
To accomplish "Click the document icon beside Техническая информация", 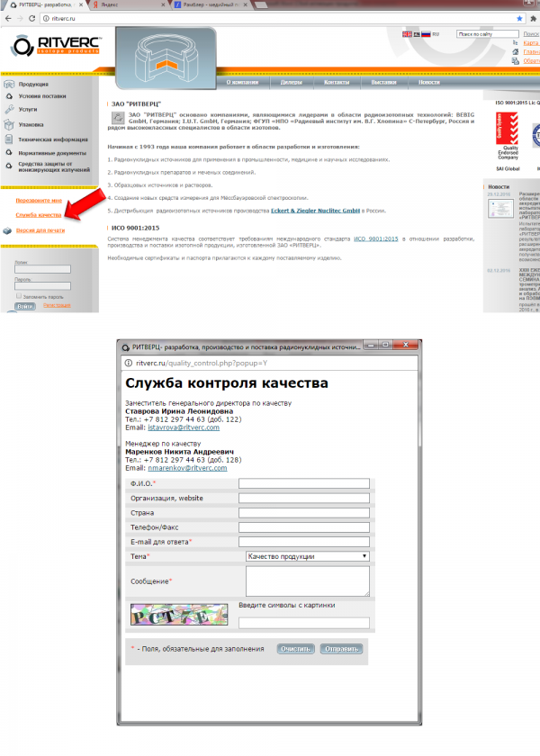I will click(9, 139).
